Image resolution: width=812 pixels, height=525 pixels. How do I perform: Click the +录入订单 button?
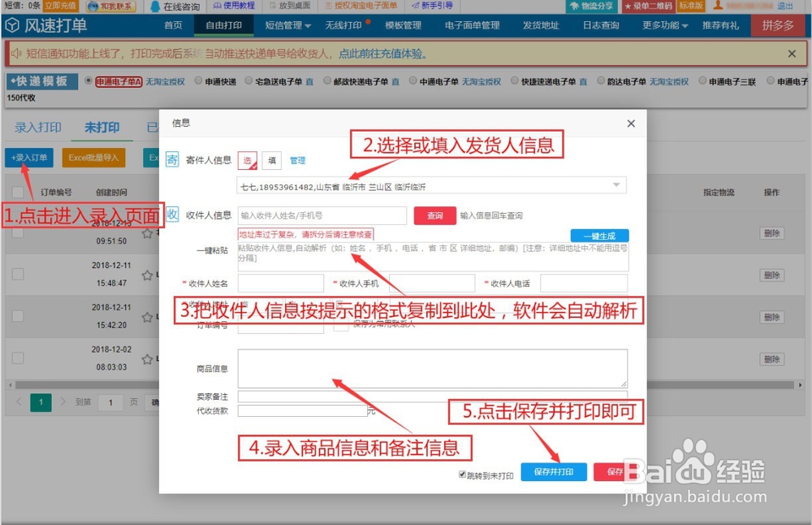(x=29, y=158)
